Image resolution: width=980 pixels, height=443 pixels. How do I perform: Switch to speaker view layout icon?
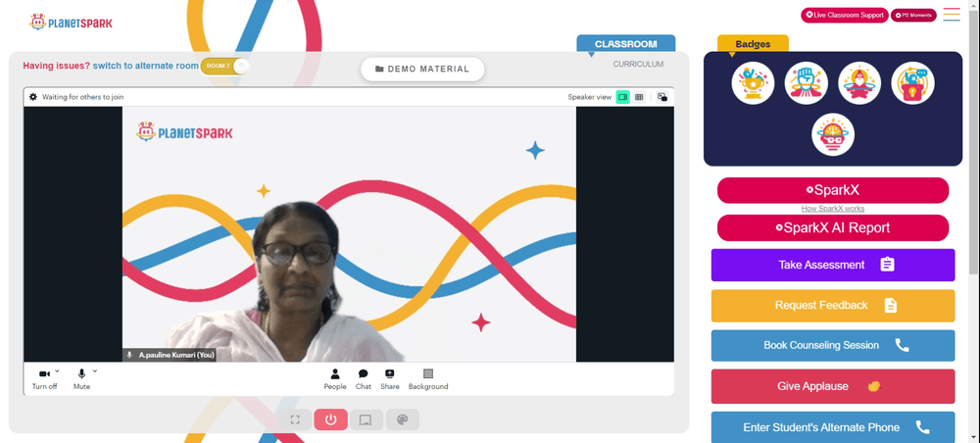click(622, 97)
